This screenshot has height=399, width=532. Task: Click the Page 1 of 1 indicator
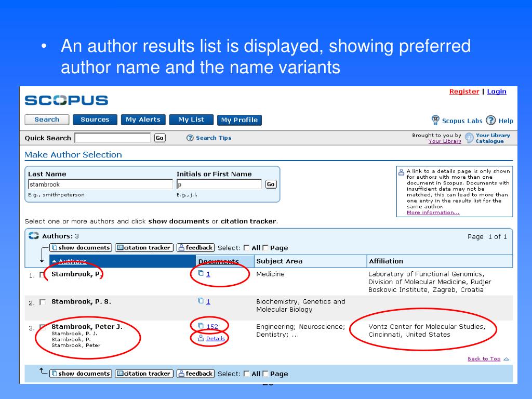coord(487,237)
